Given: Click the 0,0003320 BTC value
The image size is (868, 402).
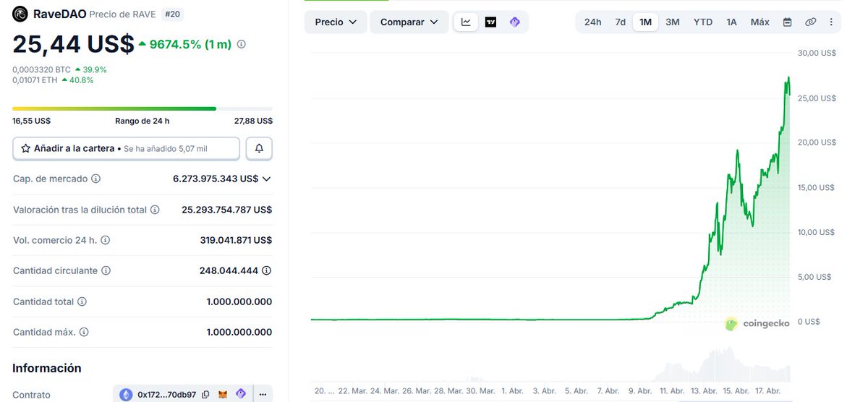Looking at the screenshot, I should coord(42,69).
